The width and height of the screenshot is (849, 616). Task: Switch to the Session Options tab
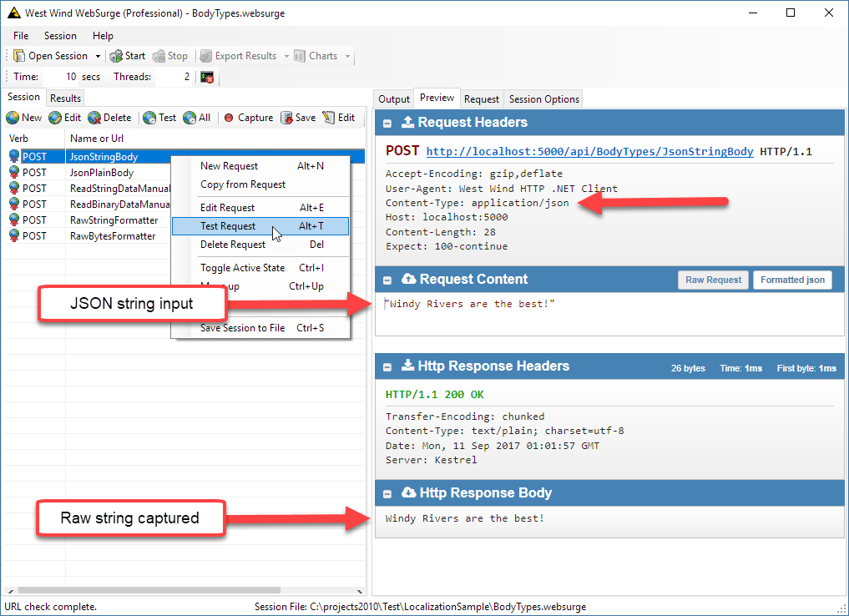coord(543,98)
